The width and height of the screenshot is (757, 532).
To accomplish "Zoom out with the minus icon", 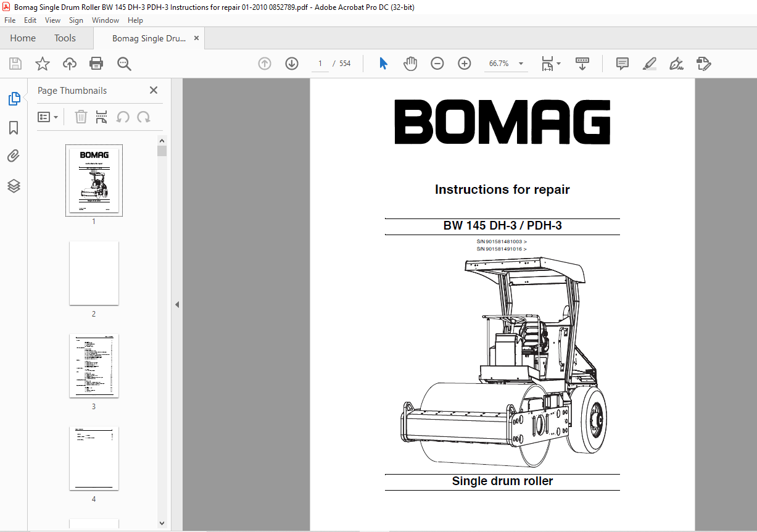I will coord(437,64).
